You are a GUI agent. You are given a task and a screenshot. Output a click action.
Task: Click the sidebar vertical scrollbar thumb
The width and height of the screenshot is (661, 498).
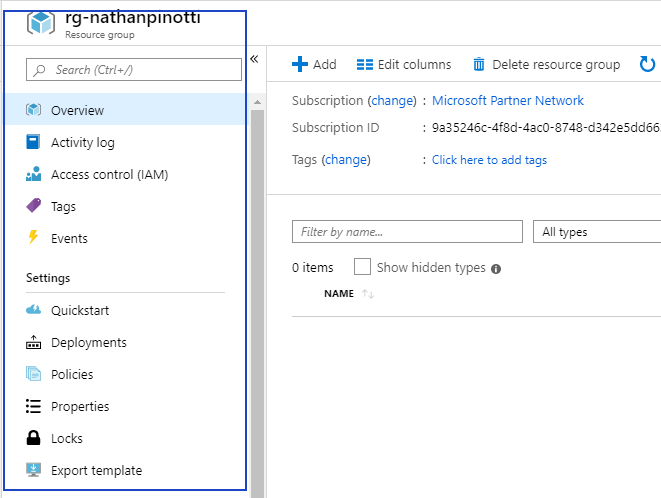pyautogui.click(x=257, y=304)
